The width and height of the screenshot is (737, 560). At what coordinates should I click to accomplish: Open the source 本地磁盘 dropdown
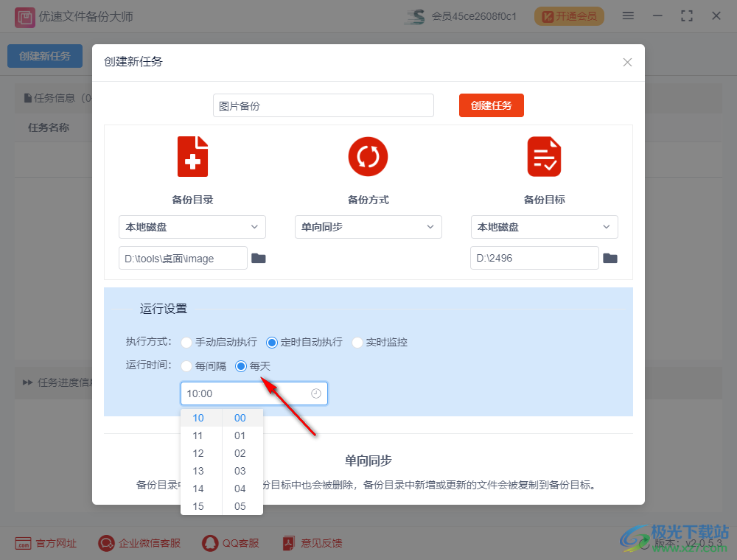[x=192, y=227]
